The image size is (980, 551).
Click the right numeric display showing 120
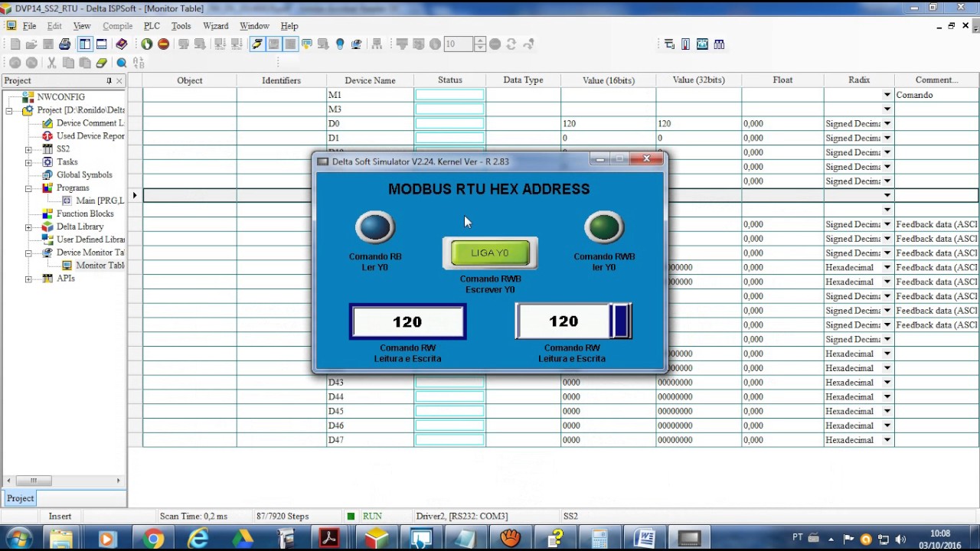563,321
